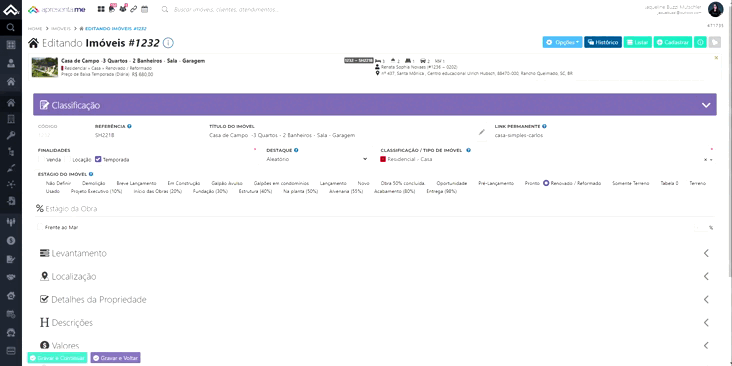Click the green info button in header
This screenshot has height=366, width=732.
[700, 42]
